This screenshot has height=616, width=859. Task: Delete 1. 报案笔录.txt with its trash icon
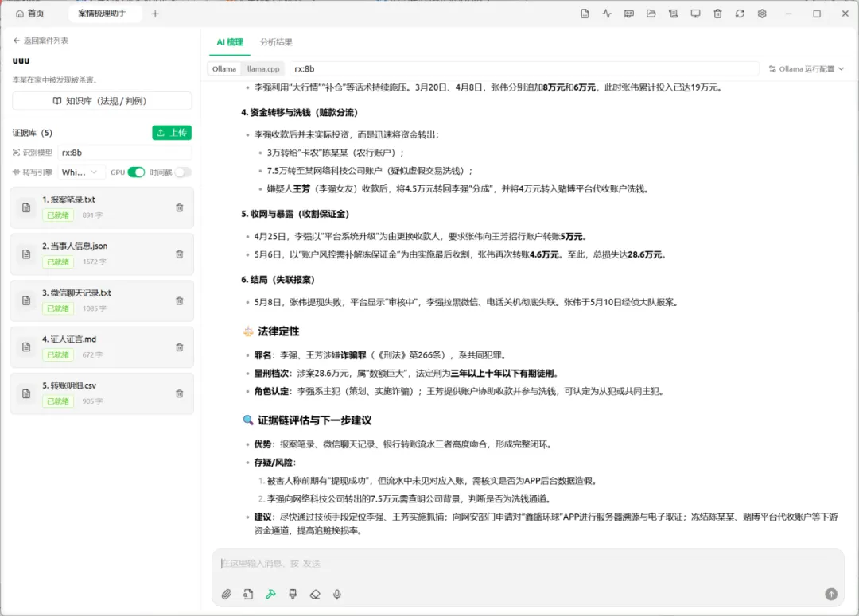(x=179, y=207)
